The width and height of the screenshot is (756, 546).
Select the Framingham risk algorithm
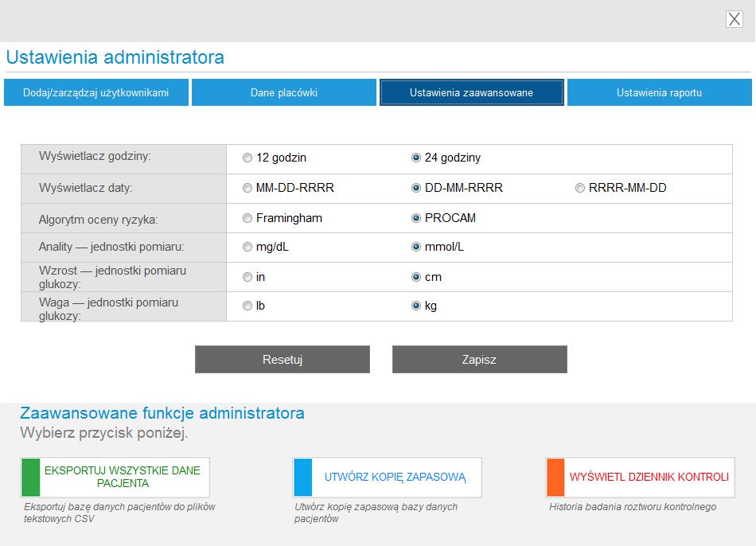pos(247,219)
